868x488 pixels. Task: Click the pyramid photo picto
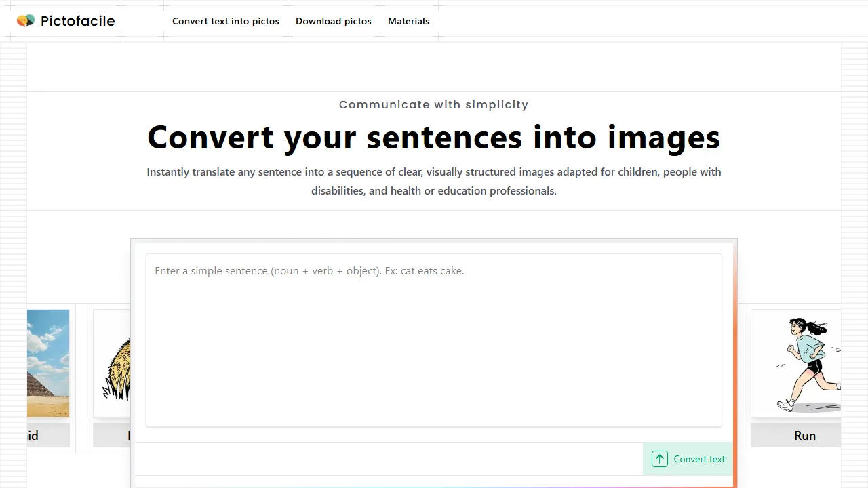pyautogui.click(x=47, y=363)
